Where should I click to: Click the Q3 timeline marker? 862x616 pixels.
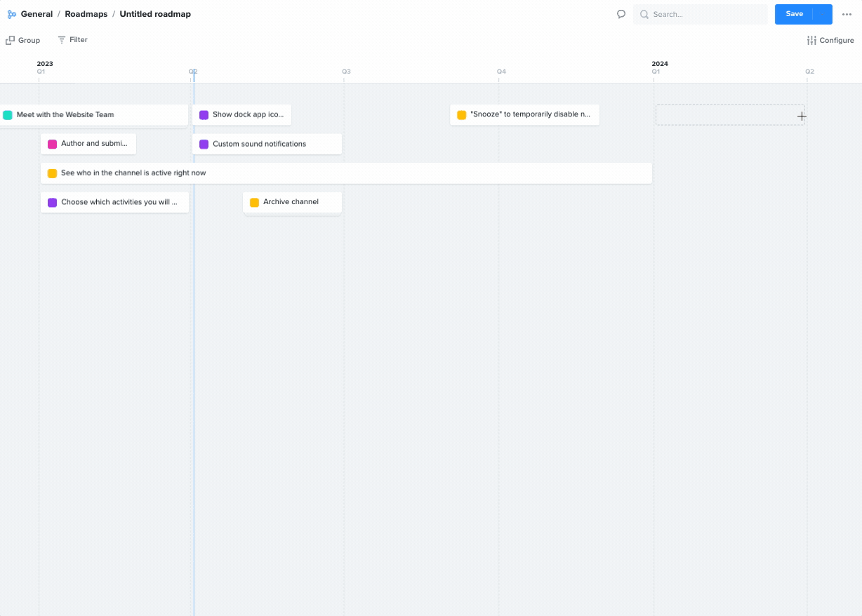pos(346,72)
